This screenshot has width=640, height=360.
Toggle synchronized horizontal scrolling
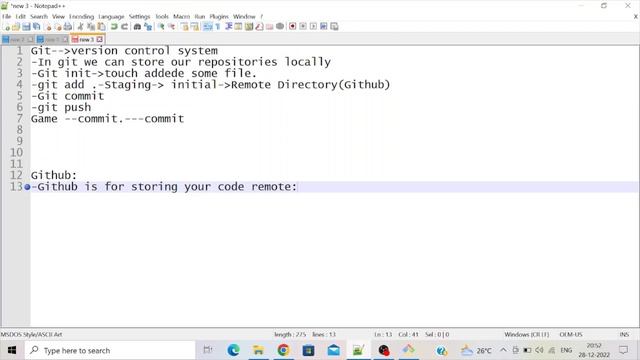point(195,27)
